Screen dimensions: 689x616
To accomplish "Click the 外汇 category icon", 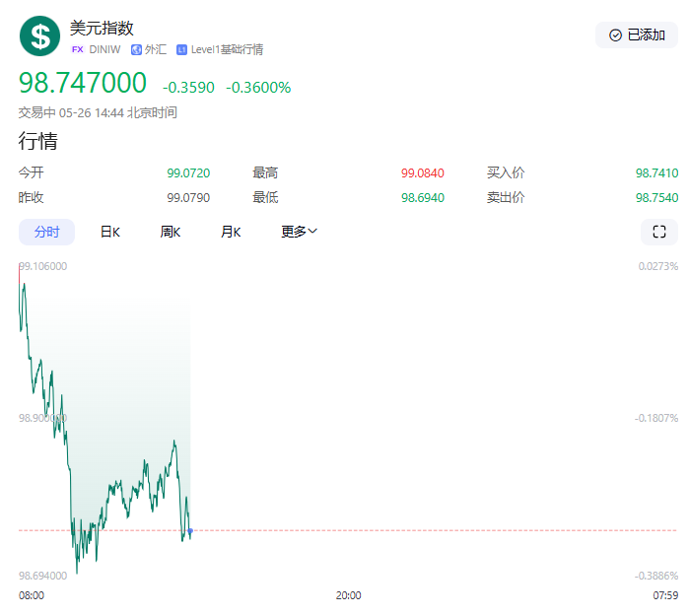I will pos(136,49).
